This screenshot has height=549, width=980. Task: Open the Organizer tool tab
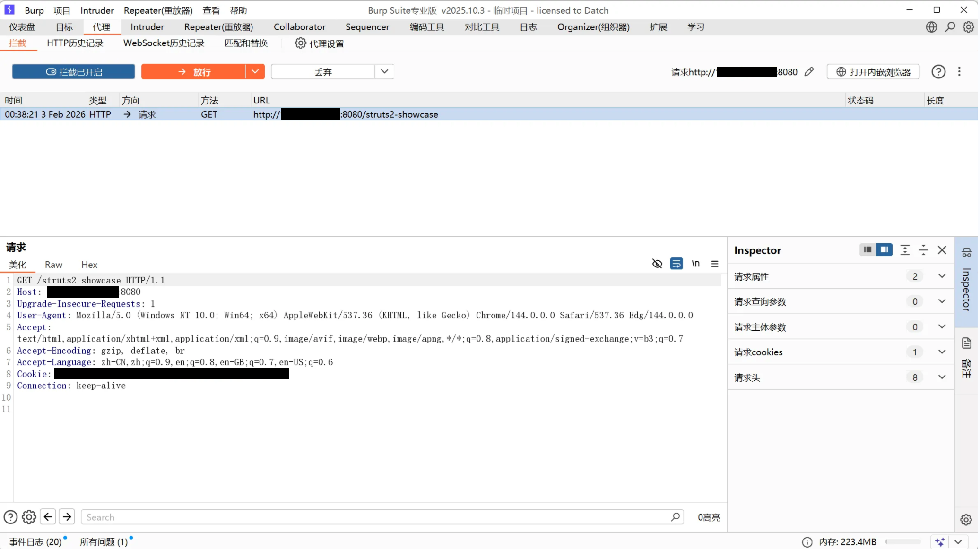click(593, 27)
